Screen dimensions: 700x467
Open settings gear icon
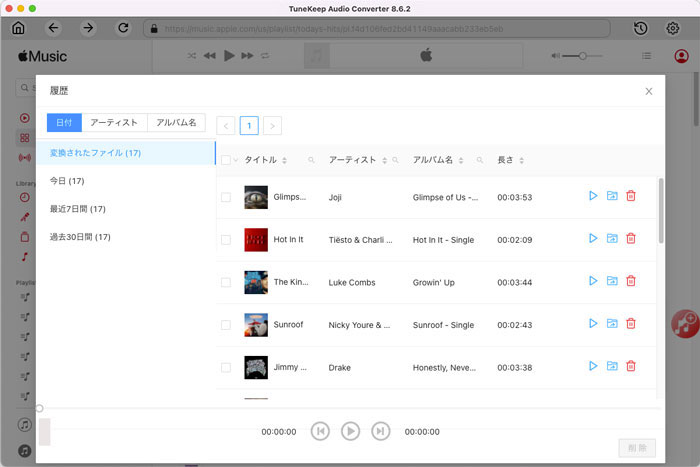click(673, 29)
